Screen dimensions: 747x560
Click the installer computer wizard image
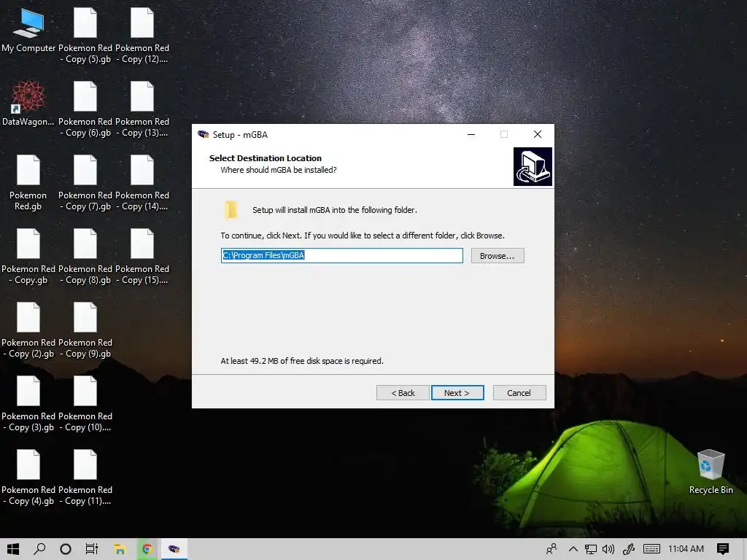(533, 166)
